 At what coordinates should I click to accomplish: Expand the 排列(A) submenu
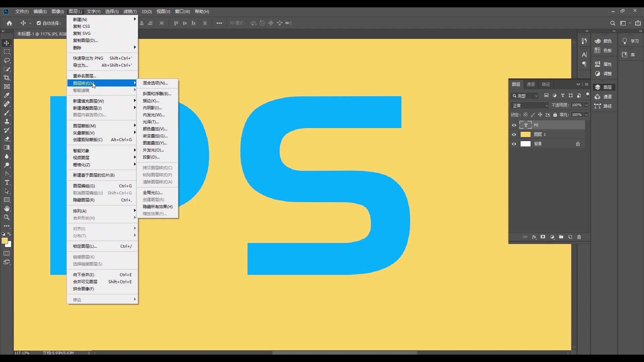pyautogui.click(x=102, y=211)
